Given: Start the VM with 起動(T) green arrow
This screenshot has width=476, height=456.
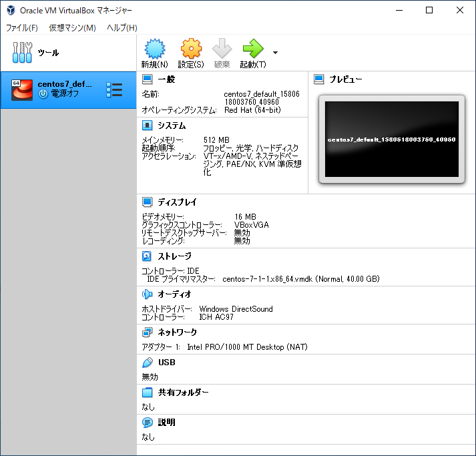Looking at the screenshot, I should (x=253, y=48).
